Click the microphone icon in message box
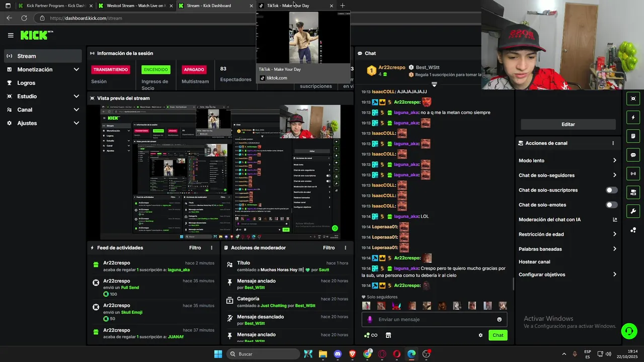This screenshot has width=644, height=362. pos(370,319)
